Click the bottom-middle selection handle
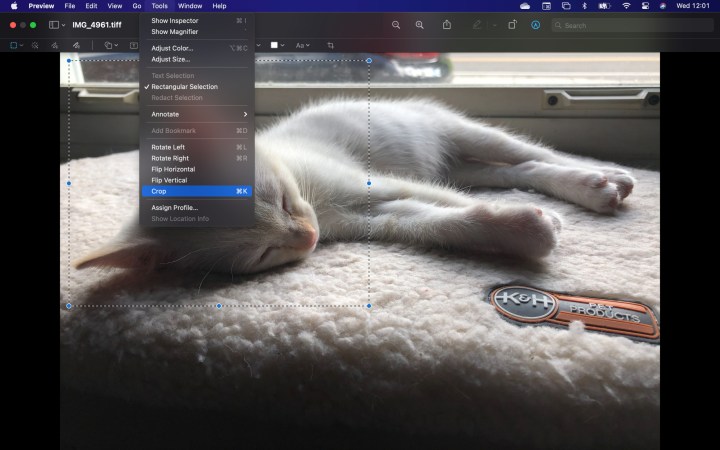 point(219,306)
